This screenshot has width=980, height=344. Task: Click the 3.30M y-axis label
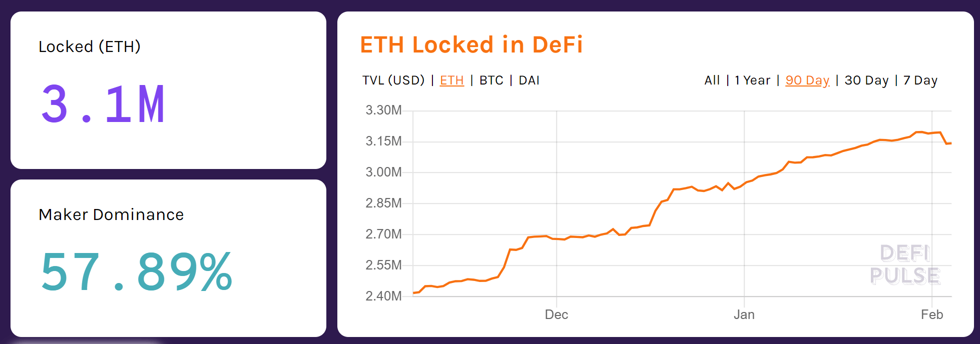point(383,110)
